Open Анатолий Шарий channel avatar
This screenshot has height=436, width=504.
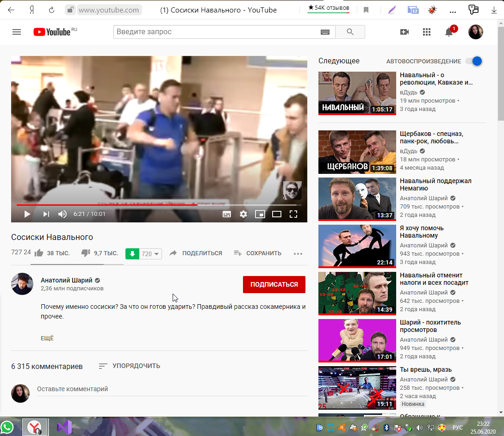click(22, 284)
